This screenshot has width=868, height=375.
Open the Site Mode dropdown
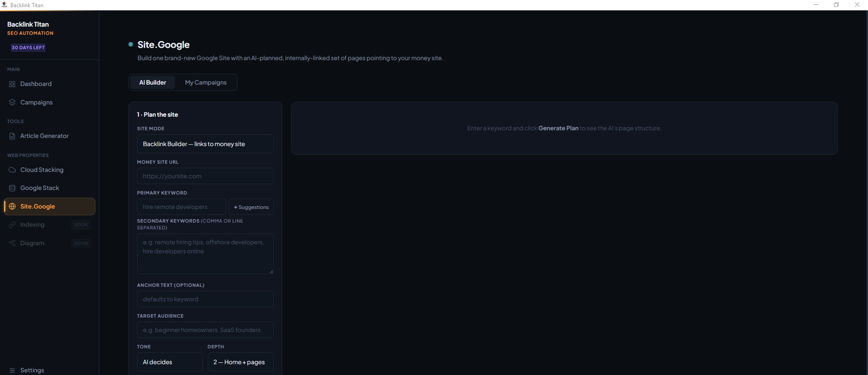[x=205, y=144]
